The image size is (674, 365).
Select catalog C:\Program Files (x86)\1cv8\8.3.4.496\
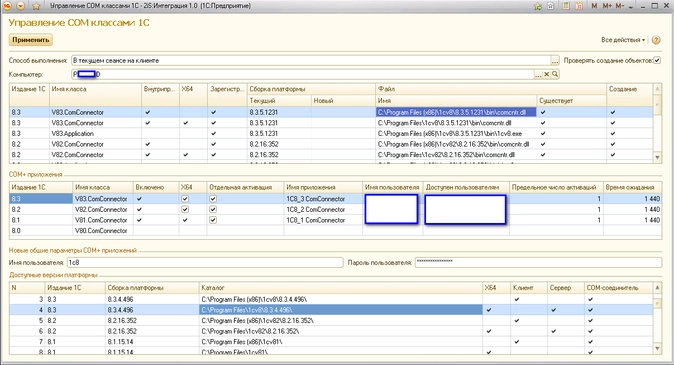(x=340, y=299)
